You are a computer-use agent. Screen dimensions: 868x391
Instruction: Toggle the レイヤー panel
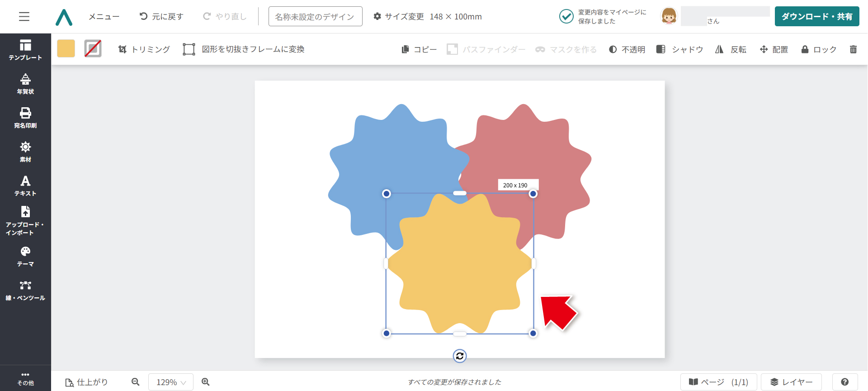791,382
